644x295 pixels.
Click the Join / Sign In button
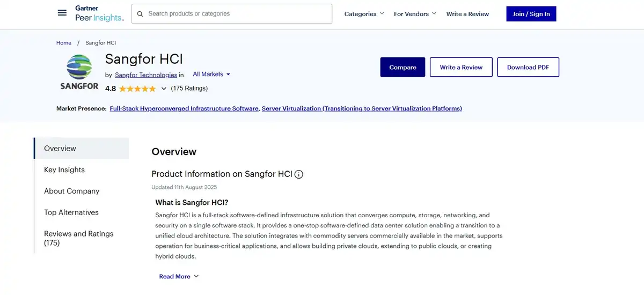point(531,14)
